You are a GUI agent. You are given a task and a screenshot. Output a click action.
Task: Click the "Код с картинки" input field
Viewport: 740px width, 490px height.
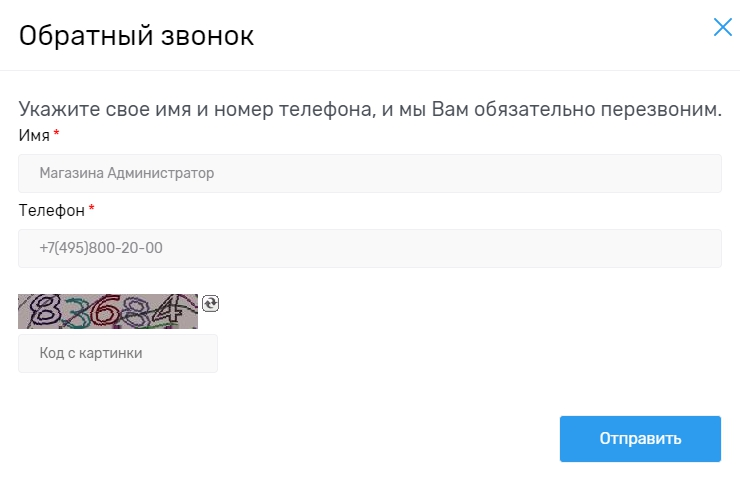(117, 353)
